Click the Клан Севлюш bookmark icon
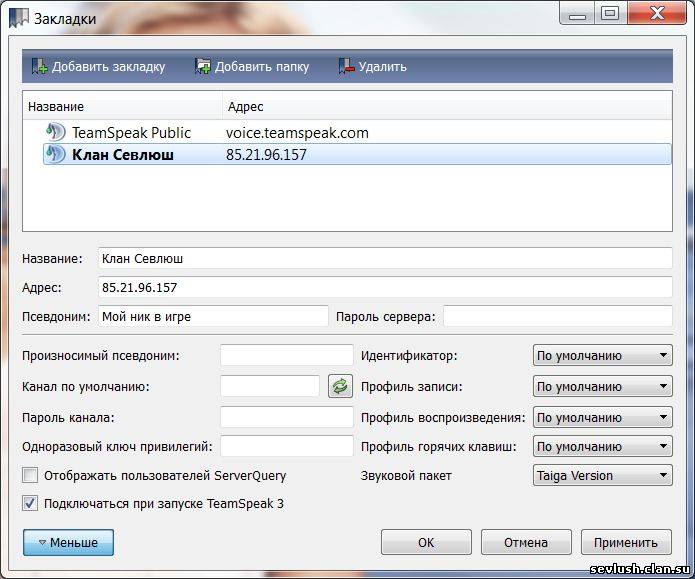The width and height of the screenshot is (695, 579). pyautogui.click(x=55, y=154)
